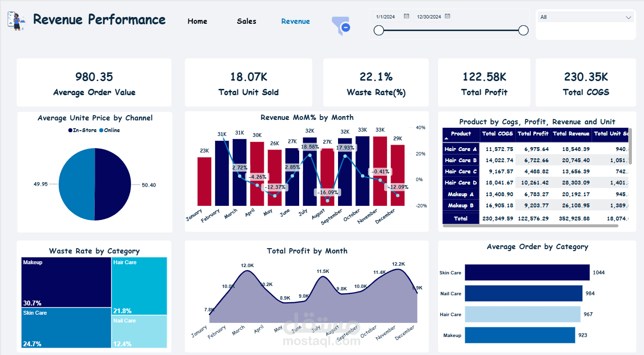The height and width of the screenshot is (355, 644).
Task: Click the 18.58% MoM data label
Action: pos(310,147)
